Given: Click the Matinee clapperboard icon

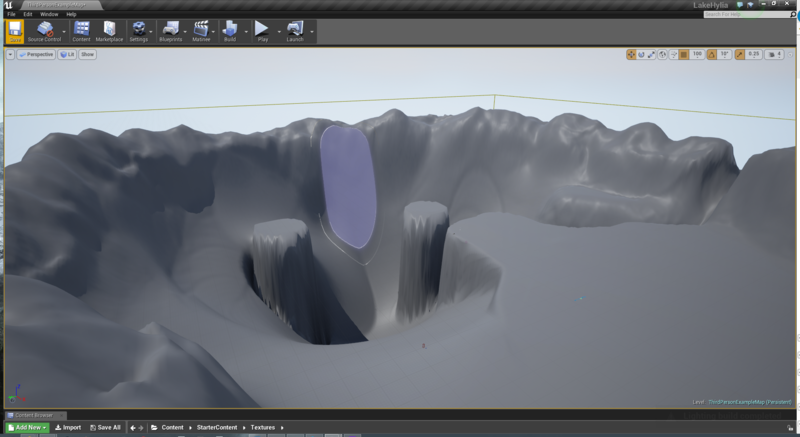Looking at the screenshot, I should pos(202,30).
